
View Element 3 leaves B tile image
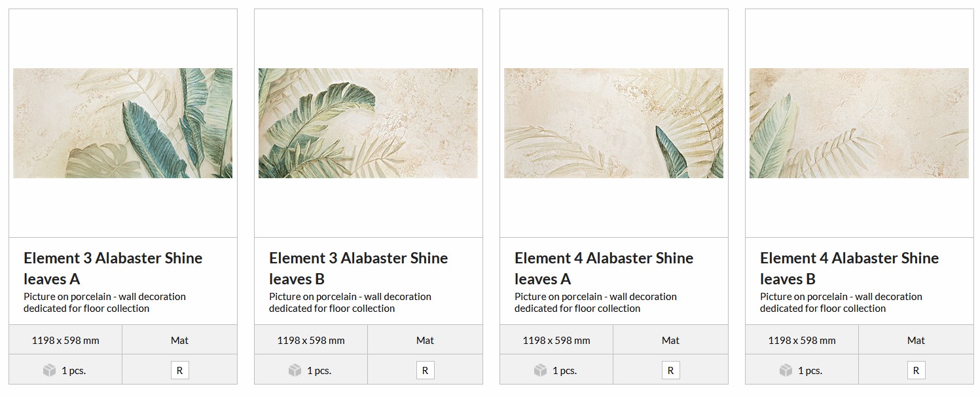point(368,123)
